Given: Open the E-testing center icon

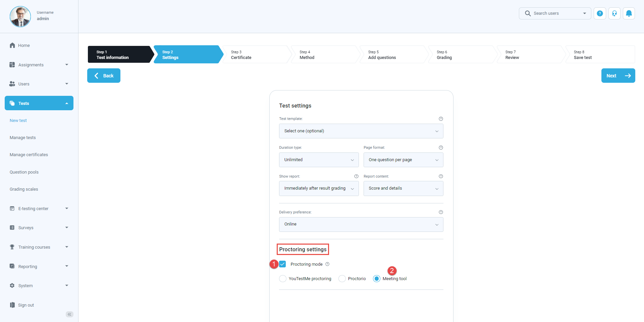Looking at the screenshot, I should 12,208.
